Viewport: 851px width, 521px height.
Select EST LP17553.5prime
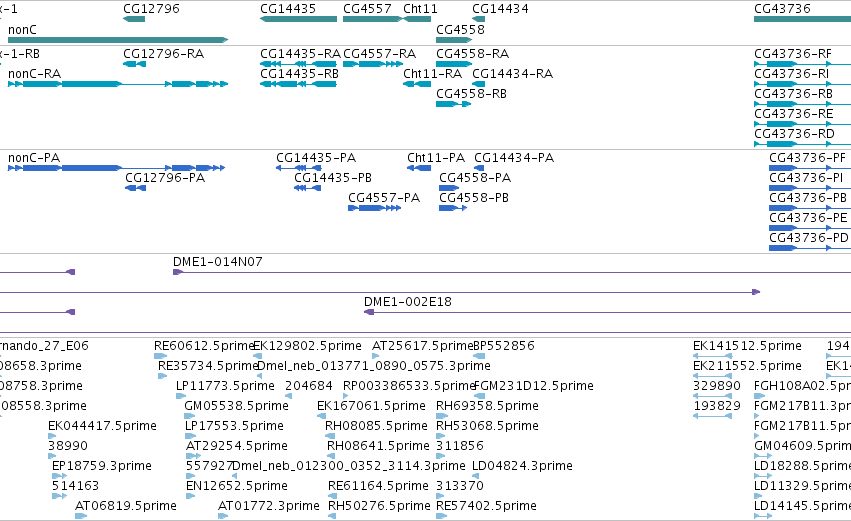[190, 437]
